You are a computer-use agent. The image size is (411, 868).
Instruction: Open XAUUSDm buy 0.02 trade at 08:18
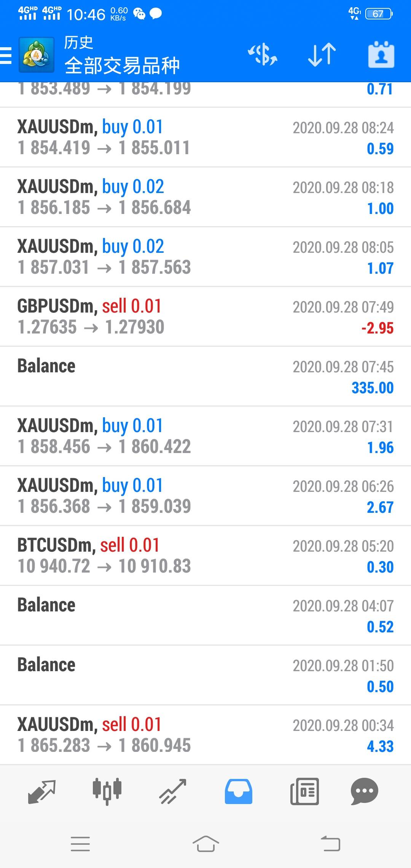pos(205,197)
